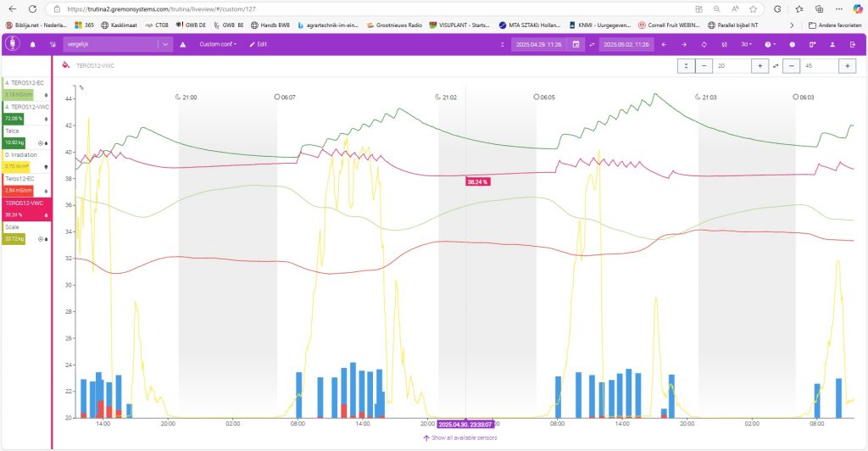Open calendar picker for start date
The image size is (868, 451).
[x=576, y=44]
